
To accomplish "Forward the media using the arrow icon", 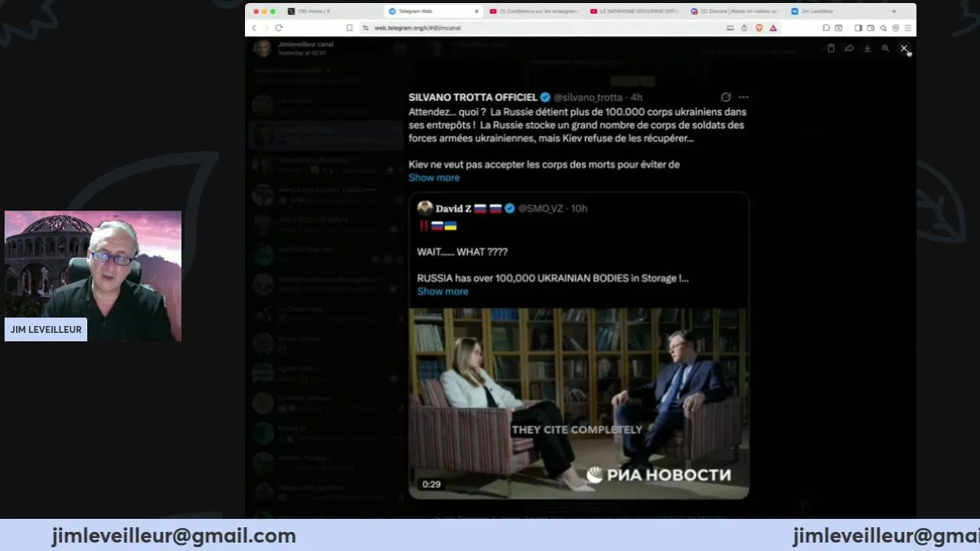I will click(849, 48).
